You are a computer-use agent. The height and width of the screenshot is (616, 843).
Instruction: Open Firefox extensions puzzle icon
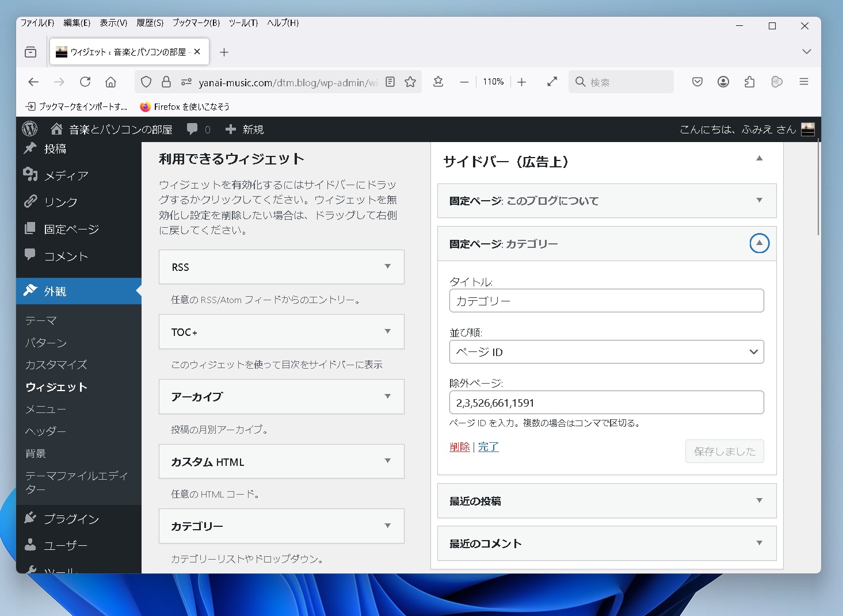click(x=749, y=82)
